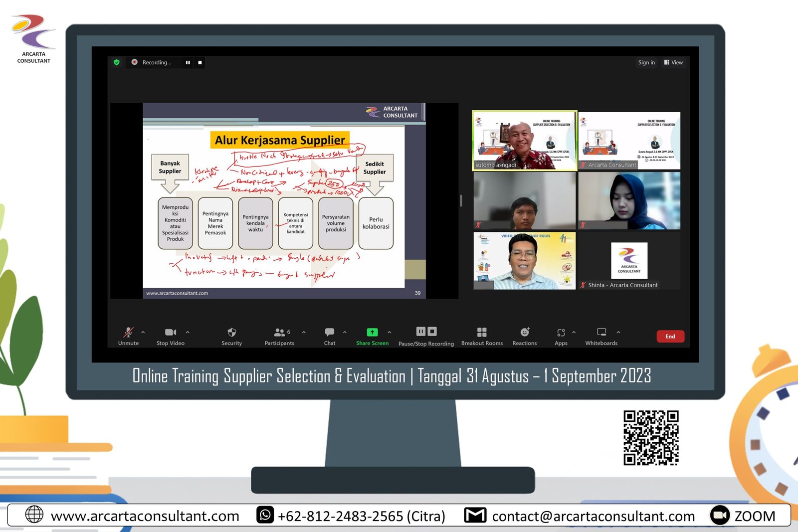Select sutomo asngadi video thumbnail

coord(524,141)
